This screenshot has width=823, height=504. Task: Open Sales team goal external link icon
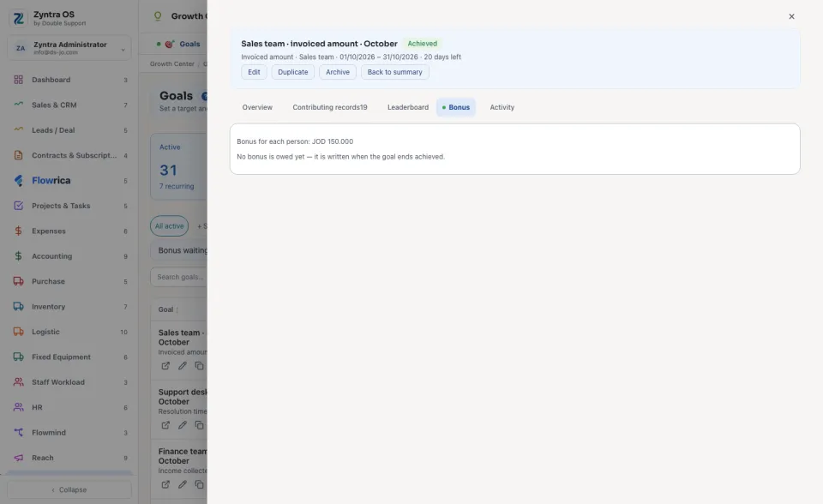tap(165, 366)
